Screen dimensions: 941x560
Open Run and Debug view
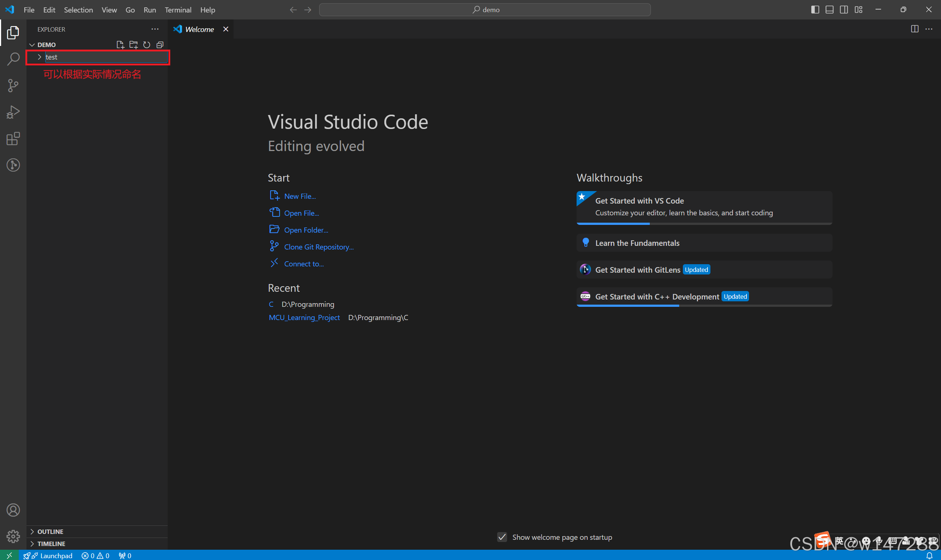[x=13, y=112]
